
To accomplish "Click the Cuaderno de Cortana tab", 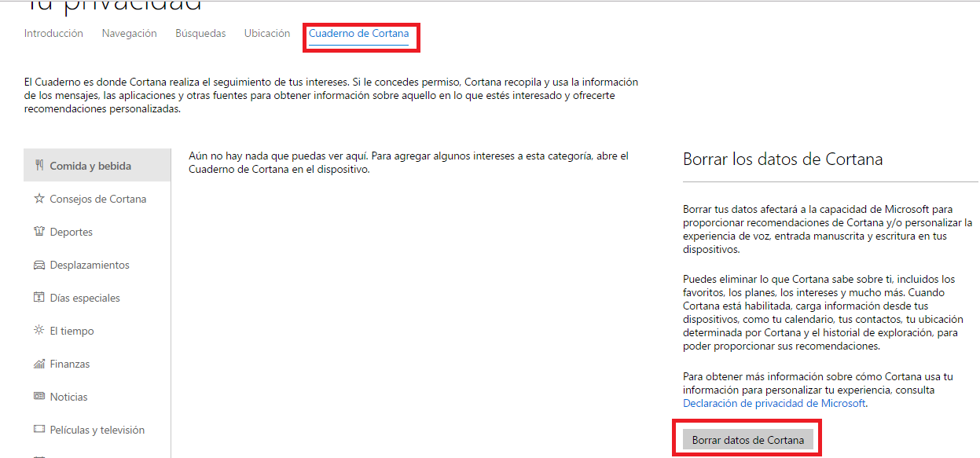I will coord(358,34).
